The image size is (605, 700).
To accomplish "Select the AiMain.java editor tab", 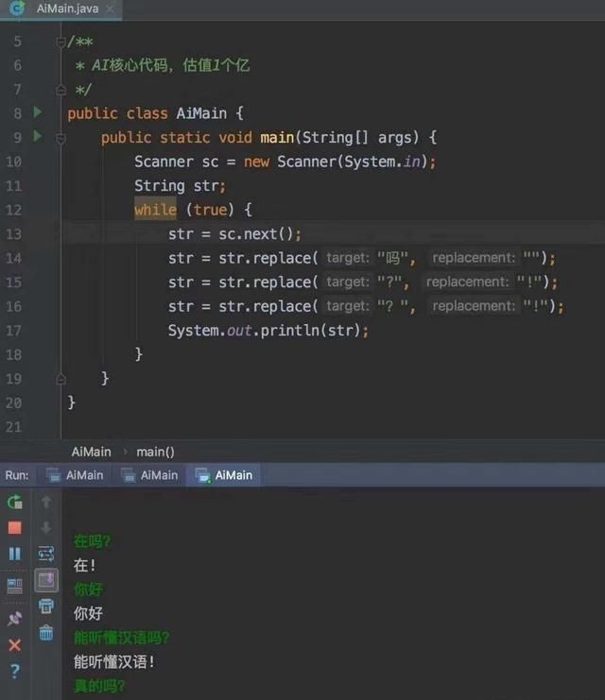I will 60,8.
